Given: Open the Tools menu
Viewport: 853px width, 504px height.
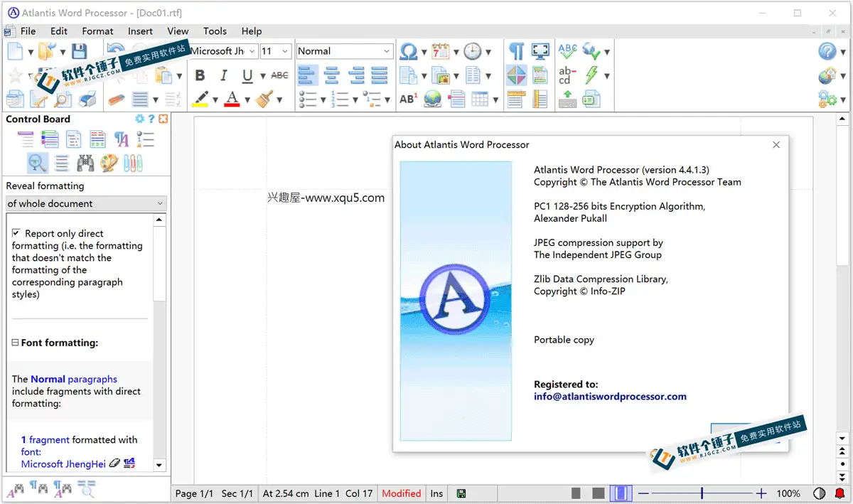Looking at the screenshot, I should (215, 31).
